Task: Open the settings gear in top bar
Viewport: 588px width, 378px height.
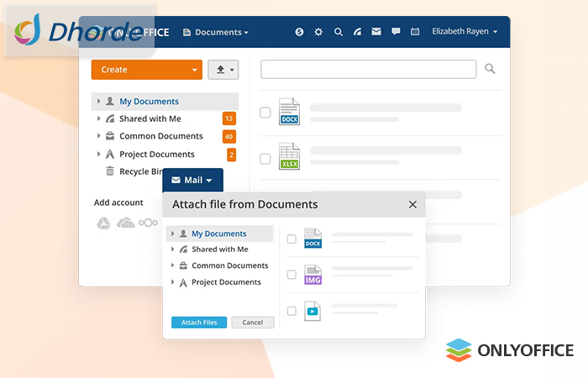Action: tap(318, 32)
